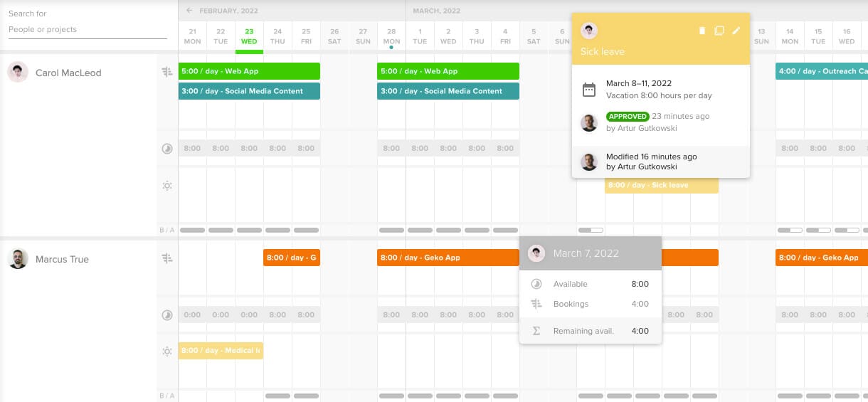The image size is (868, 402).
Task: Select the Web App booking starting February 28
Action: pos(448,71)
